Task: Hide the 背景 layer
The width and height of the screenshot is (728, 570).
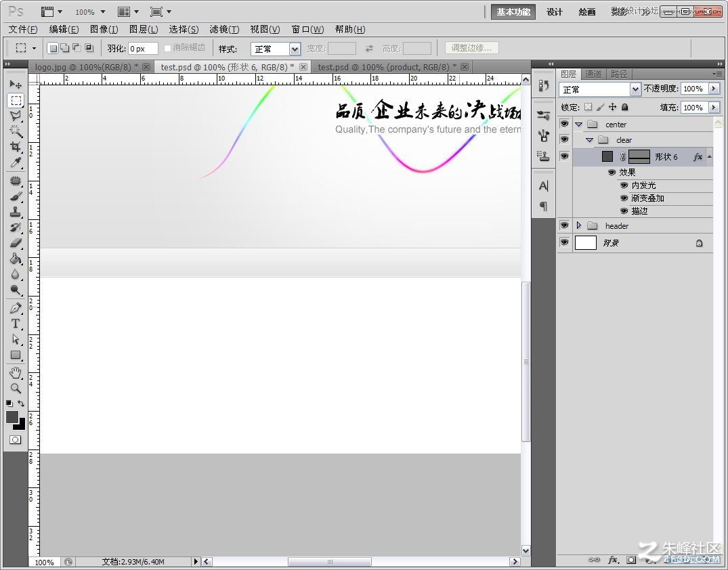Action: (564, 242)
